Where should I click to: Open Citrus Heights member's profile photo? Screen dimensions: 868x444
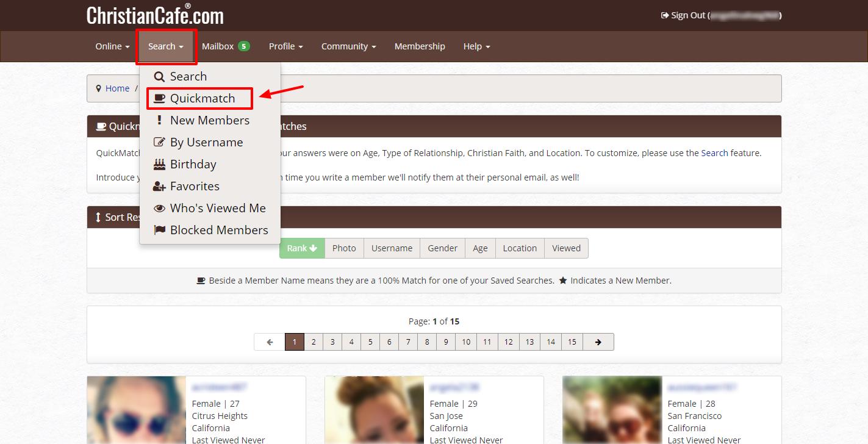click(137, 410)
